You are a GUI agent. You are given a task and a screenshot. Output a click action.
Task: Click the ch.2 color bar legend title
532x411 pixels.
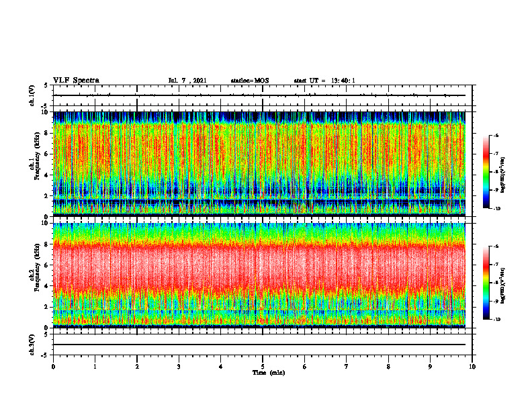coord(503,286)
